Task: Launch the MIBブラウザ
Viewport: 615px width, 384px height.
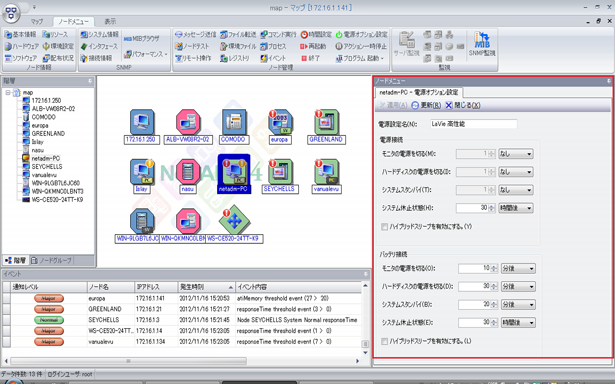Action: pyautogui.click(x=142, y=38)
